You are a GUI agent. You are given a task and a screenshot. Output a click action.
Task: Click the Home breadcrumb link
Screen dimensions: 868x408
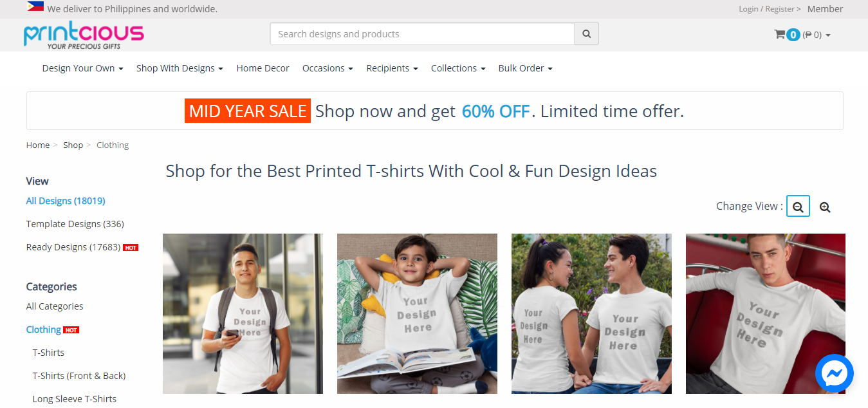38,145
